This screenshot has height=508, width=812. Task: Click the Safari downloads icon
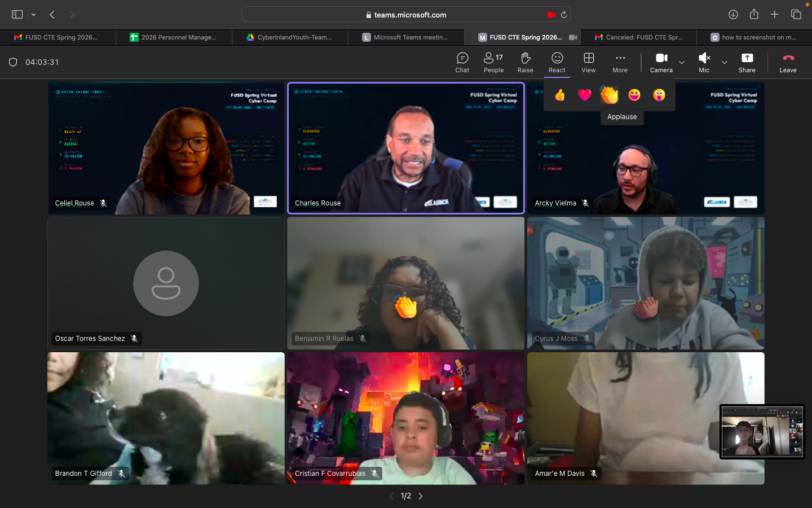(733, 14)
